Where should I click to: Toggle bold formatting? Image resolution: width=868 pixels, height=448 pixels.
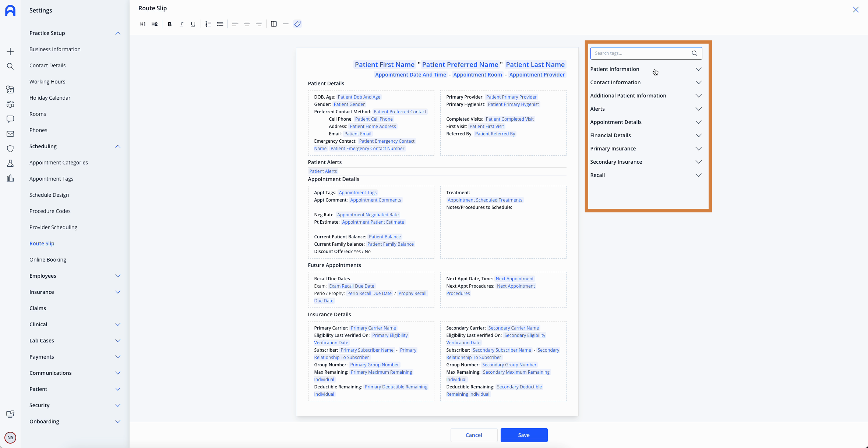point(170,24)
